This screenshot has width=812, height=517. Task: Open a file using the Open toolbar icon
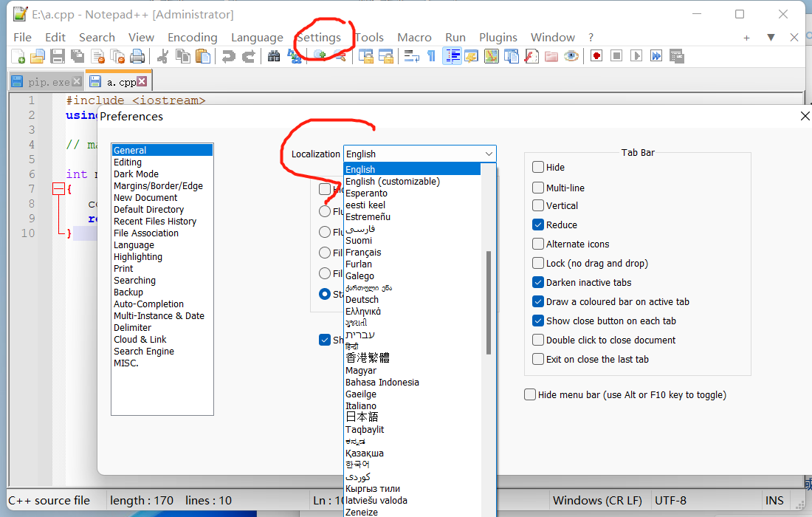pyautogui.click(x=37, y=55)
